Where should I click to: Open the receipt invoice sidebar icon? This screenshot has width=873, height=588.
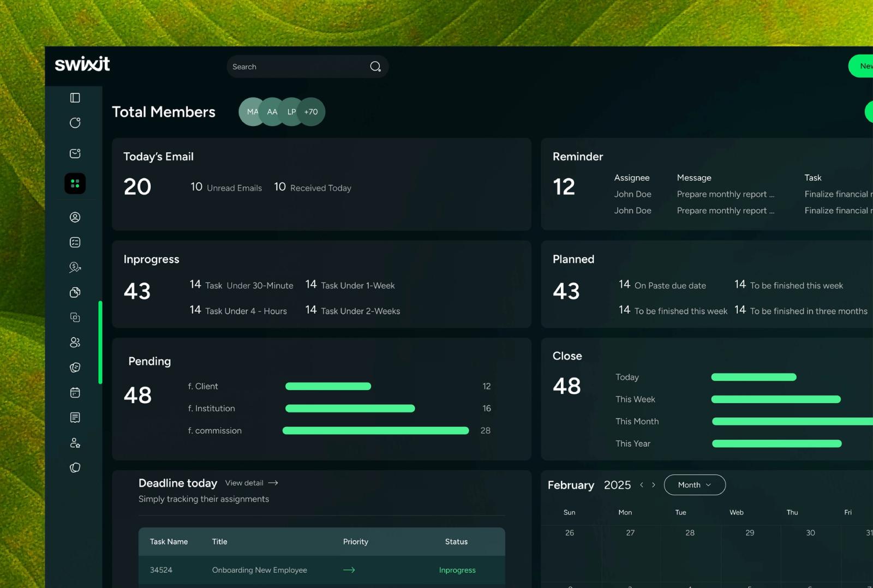75,418
